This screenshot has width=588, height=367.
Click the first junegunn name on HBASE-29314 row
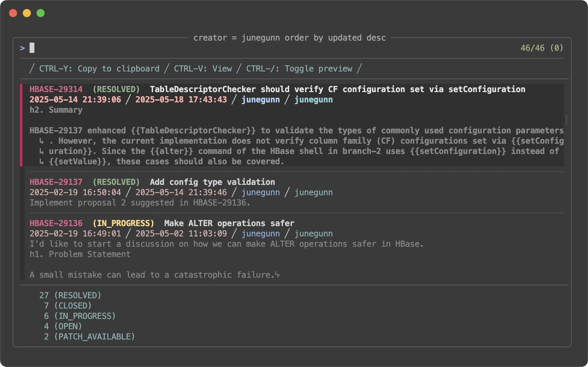click(261, 100)
